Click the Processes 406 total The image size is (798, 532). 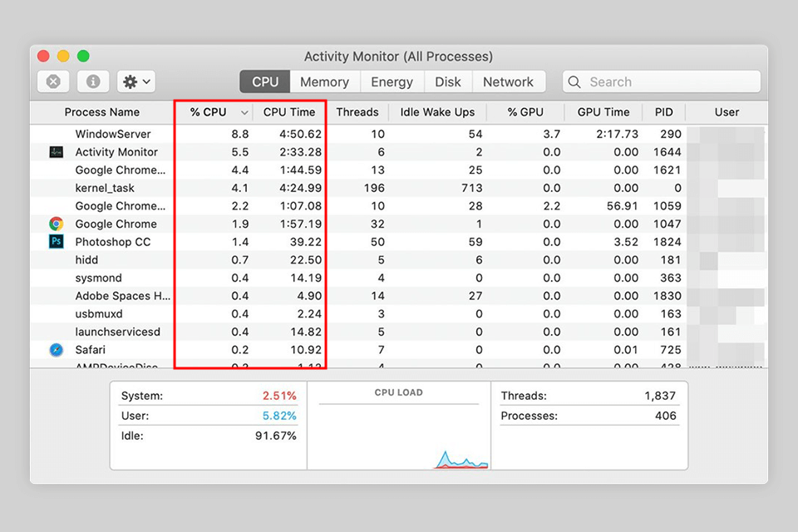[665, 416]
